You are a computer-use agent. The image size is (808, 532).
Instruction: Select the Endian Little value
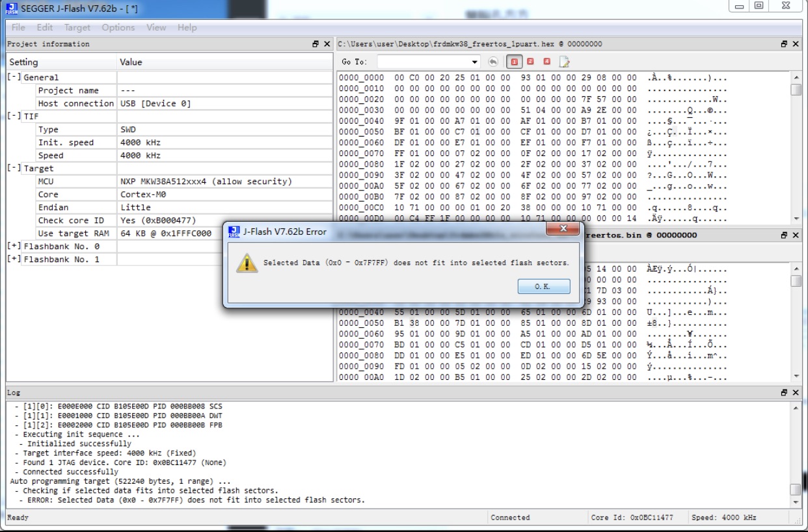[135, 207]
